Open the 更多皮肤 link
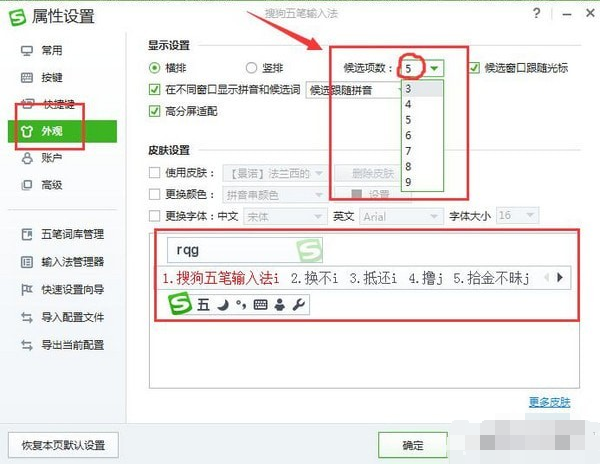 [549, 402]
